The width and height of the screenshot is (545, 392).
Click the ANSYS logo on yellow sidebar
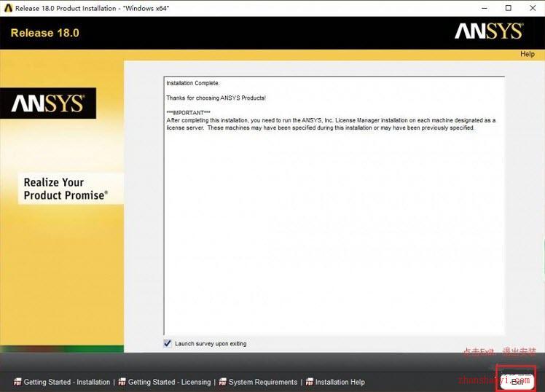(x=48, y=103)
